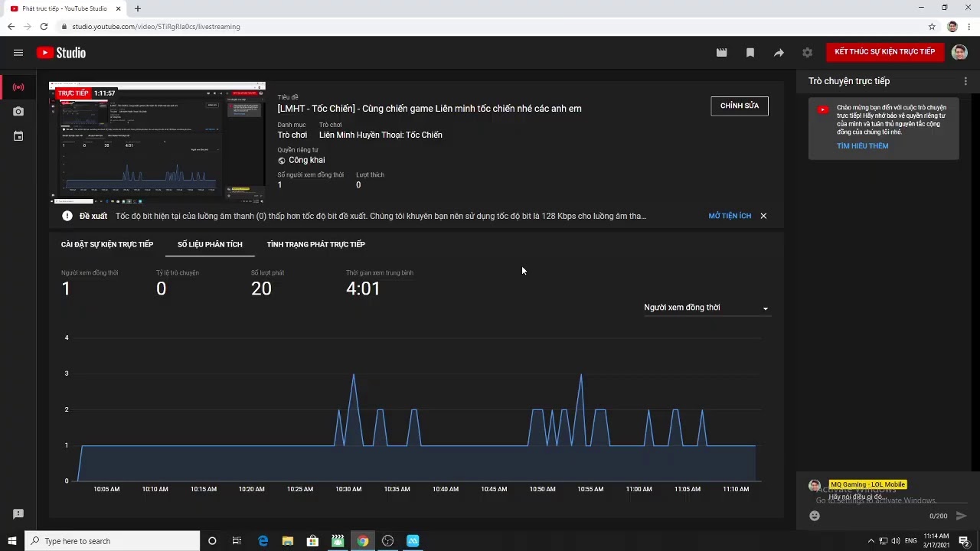
Task: Expand the Người xem đồng thời chart dropdown
Action: [x=706, y=308]
